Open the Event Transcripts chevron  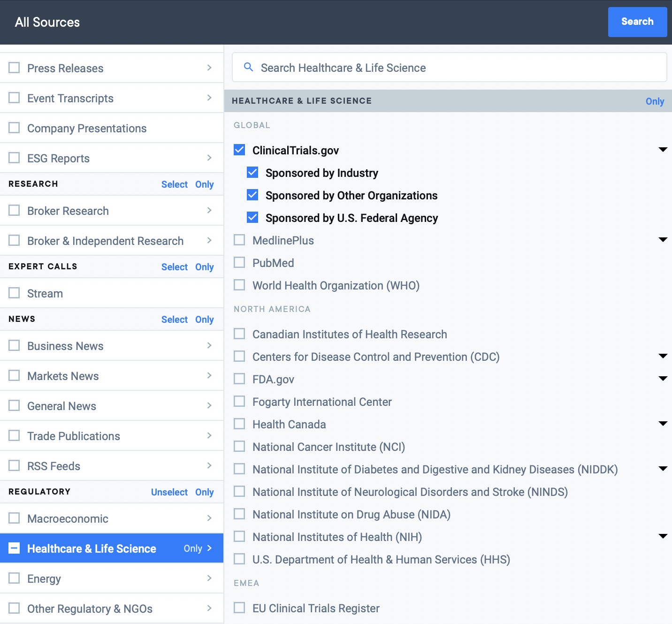click(x=209, y=98)
